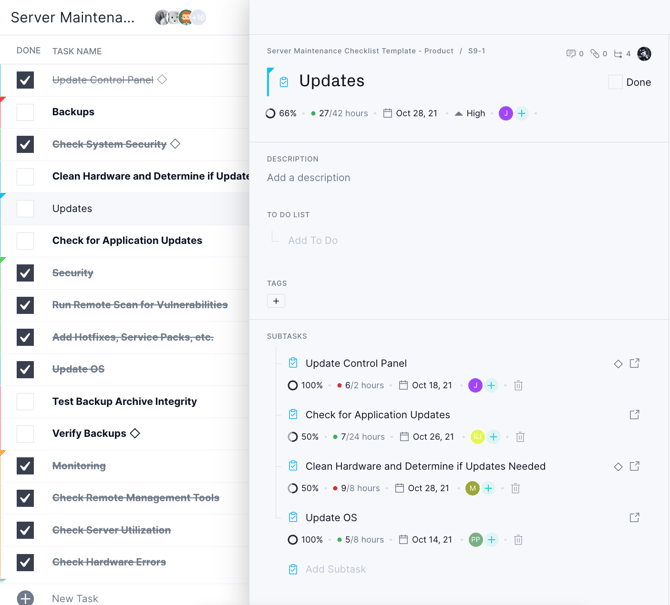
Task: Click 100% progress on Update Control Panel
Action: point(306,385)
